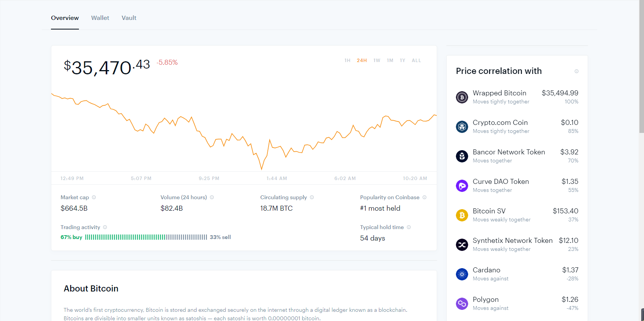644x321 pixels.
Task: Select the 1W chart range
Action: click(x=377, y=61)
